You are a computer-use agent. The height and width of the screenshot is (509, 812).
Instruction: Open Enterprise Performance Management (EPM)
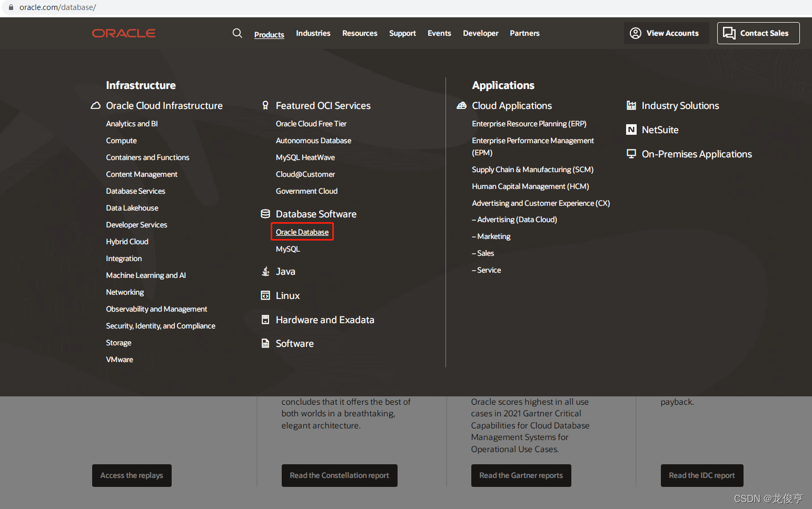(x=533, y=146)
